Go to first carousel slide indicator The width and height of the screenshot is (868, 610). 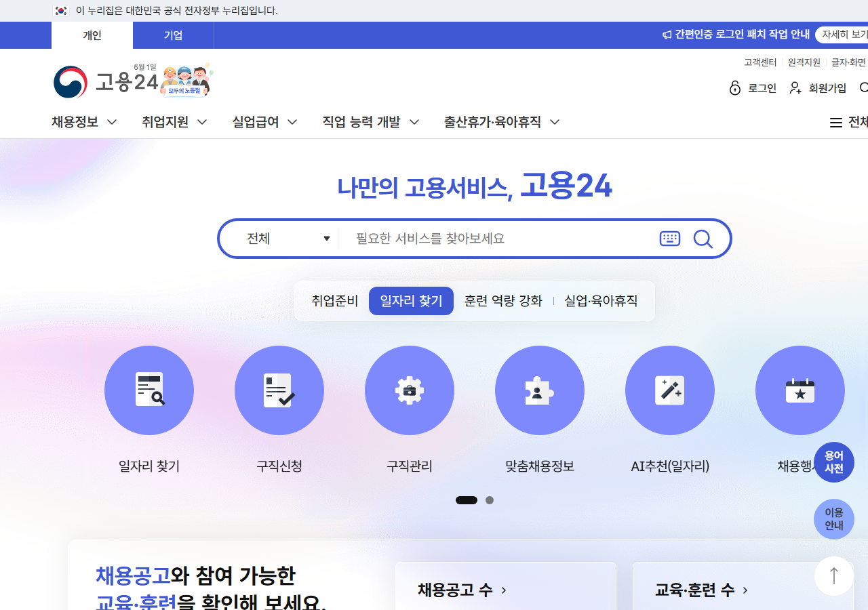(x=467, y=500)
